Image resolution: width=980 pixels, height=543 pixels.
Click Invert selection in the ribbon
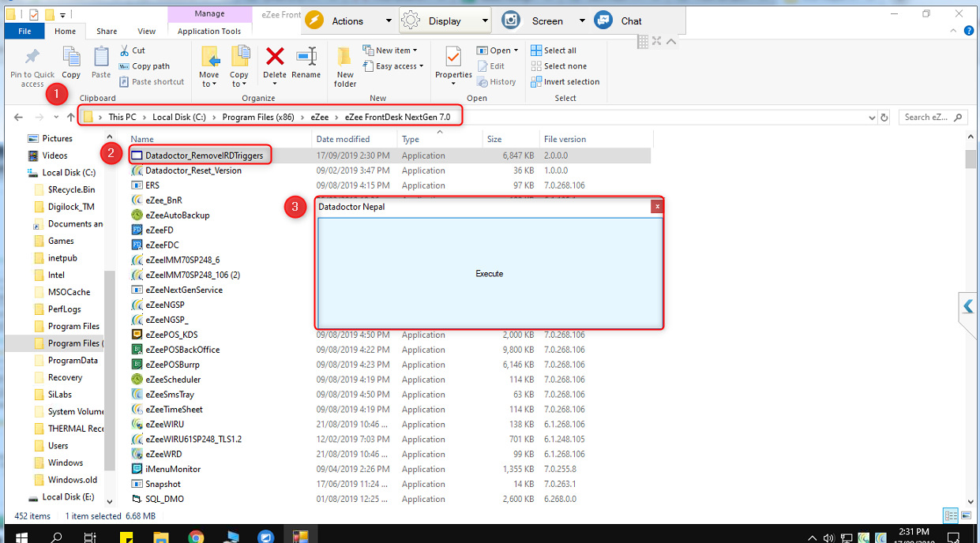tap(565, 82)
